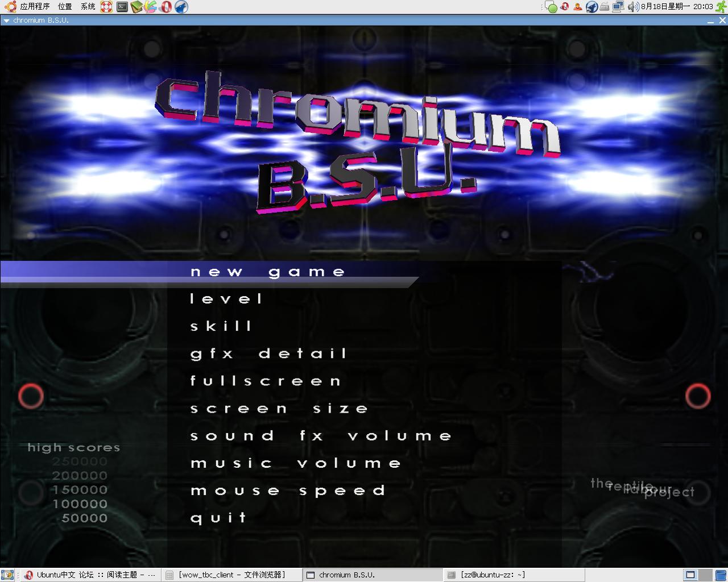
Task: Select the sound fx volume option
Action: click(x=321, y=436)
